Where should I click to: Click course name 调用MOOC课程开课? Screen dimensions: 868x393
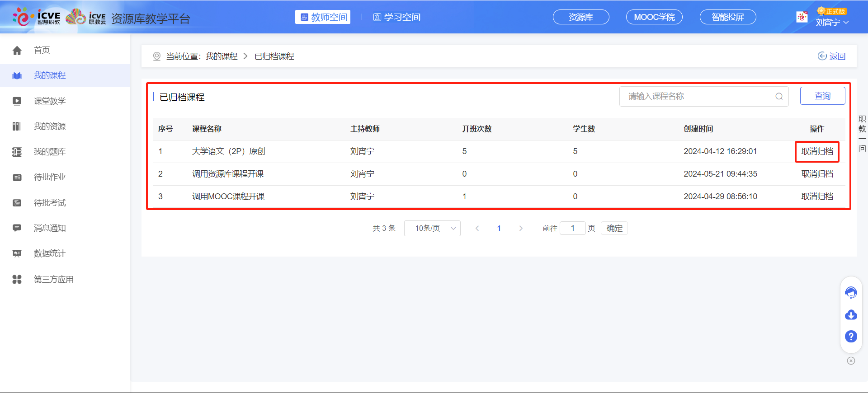click(228, 196)
